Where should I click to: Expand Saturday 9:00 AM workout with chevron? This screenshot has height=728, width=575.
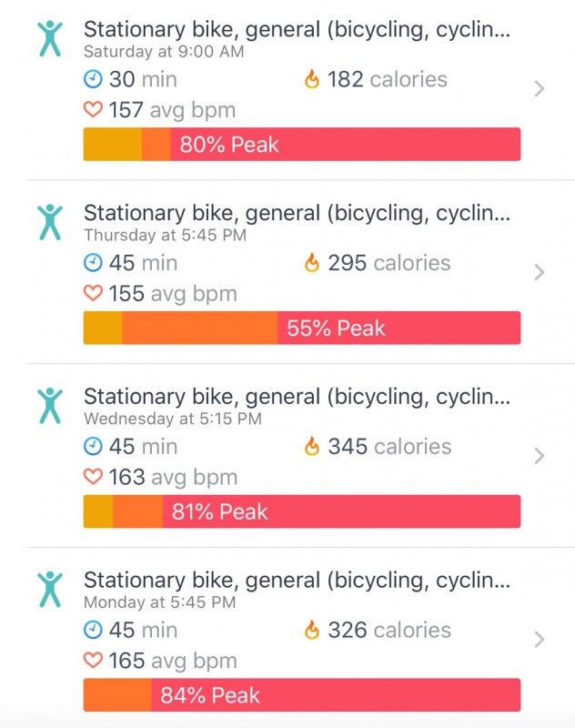pyautogui.click(x=539, y=88)
